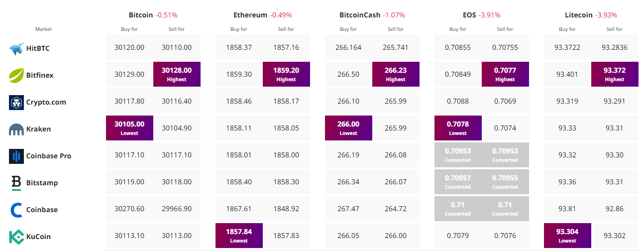Open the Ethereum column header
644x251 pixels.
click(x=250, y=15)
